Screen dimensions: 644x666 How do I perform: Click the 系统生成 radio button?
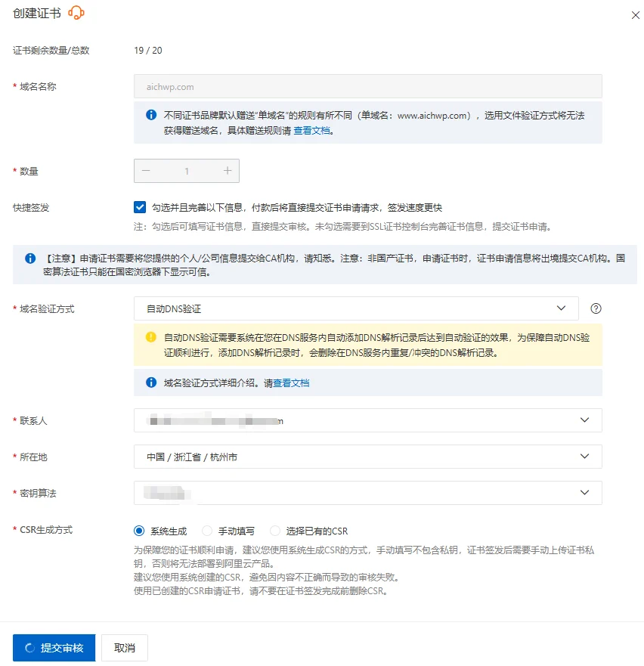tap(138, 530)
